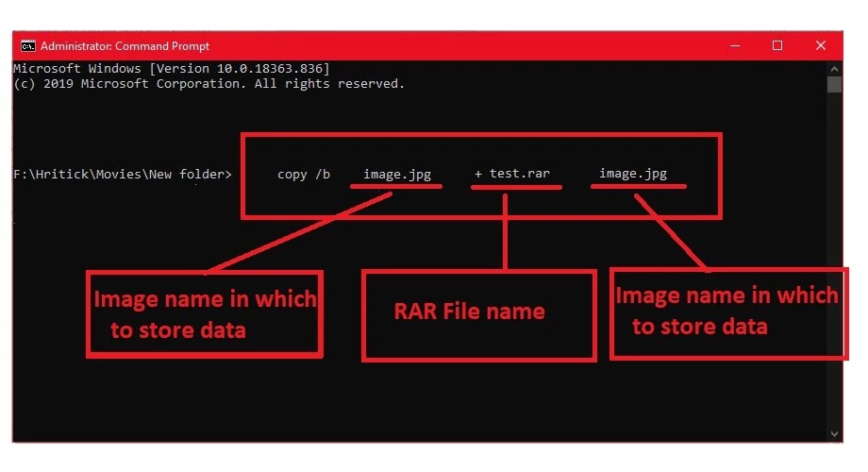Close the Administrator Command Prompt window
The height and width of the screenshot is (472, 868).
tap(821, 46)
